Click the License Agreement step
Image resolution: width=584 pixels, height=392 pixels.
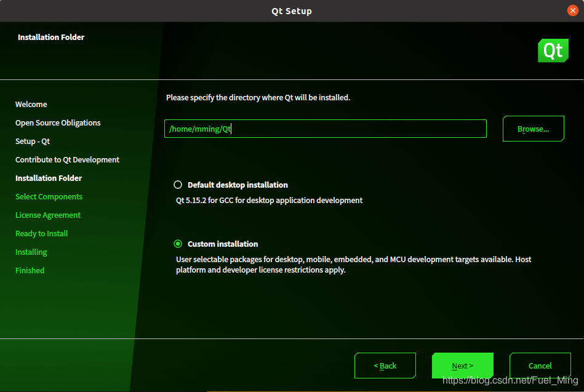pos(47,215)
